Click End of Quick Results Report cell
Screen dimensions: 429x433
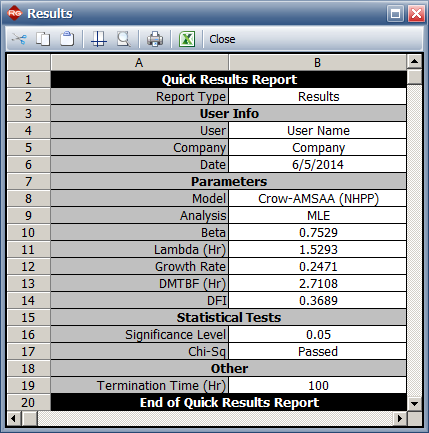(229, 402)
